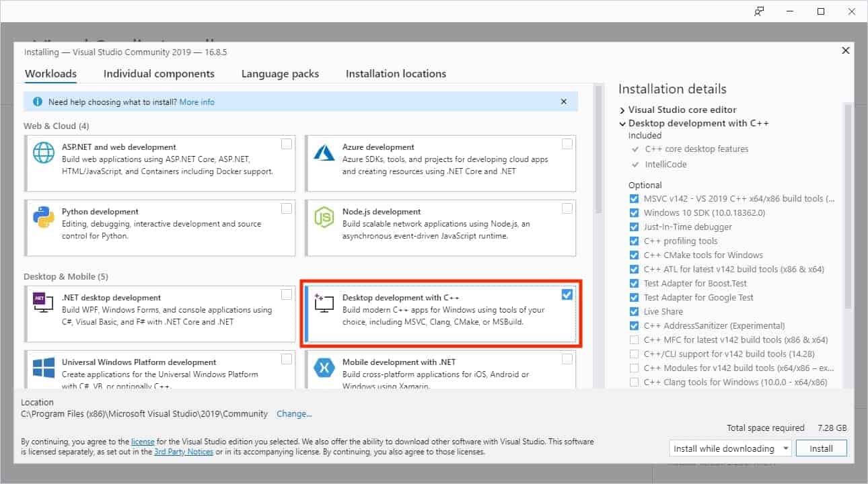Check C++/CLI support for v142 build tools
The height and width of the screenshot is (484, 868).
634,354
